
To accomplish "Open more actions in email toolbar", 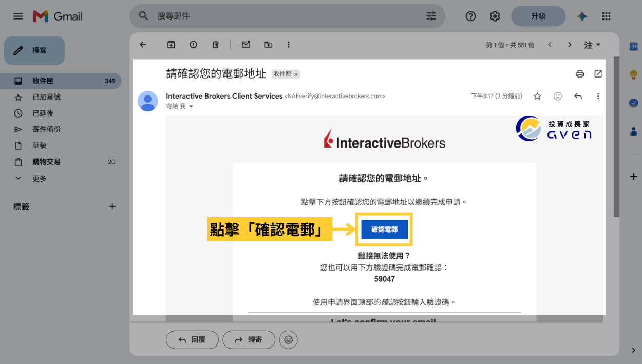I will [x=289, y=45].
